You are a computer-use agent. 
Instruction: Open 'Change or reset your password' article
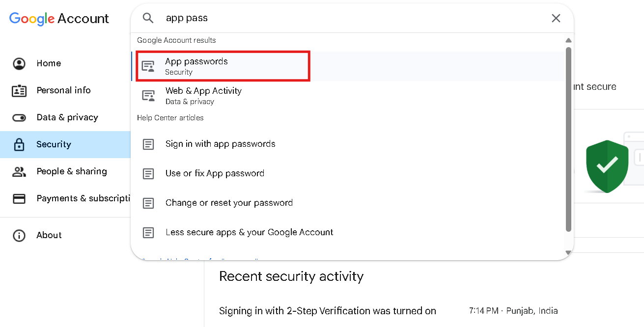coord(229,203)
